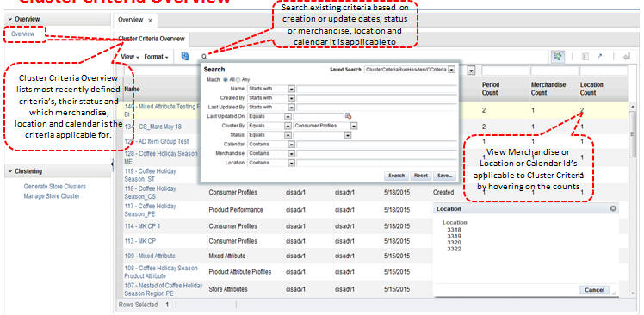Click the filter field above Location Count
Screen dimensions: 644x315
point(603,71)
